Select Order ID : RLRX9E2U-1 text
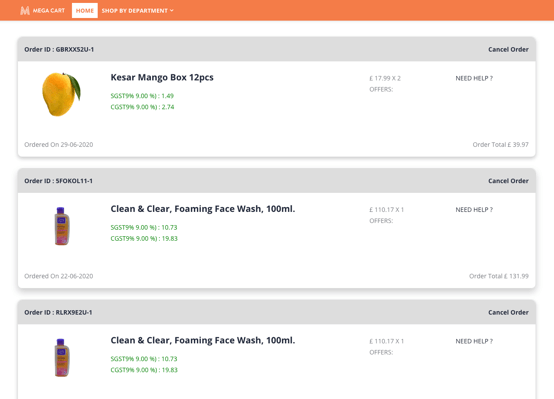 (x=58, y=312)
